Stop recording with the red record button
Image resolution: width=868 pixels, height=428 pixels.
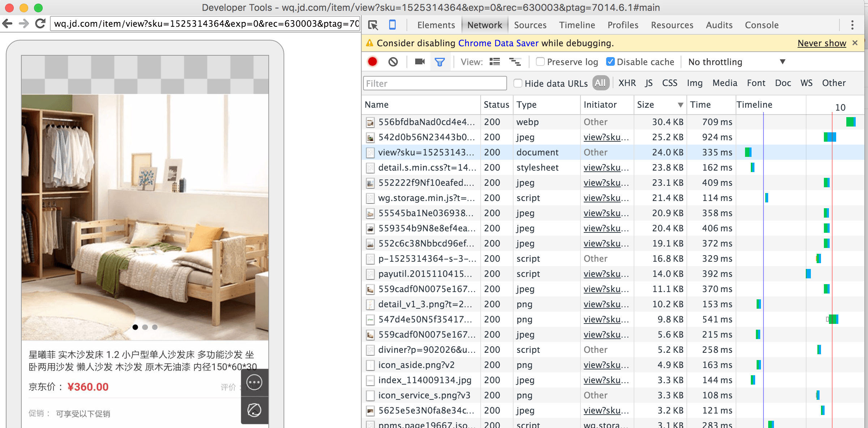coord(373,62)
